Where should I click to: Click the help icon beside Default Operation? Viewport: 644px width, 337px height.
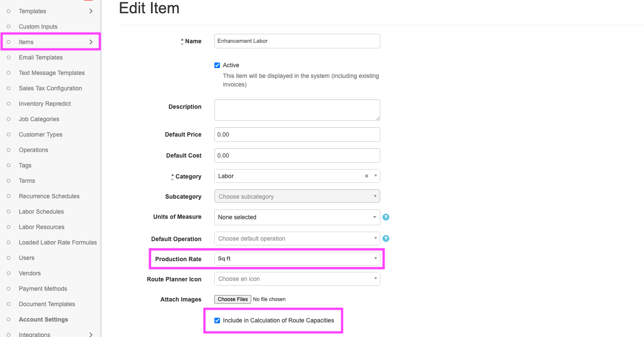pos(386,239)
